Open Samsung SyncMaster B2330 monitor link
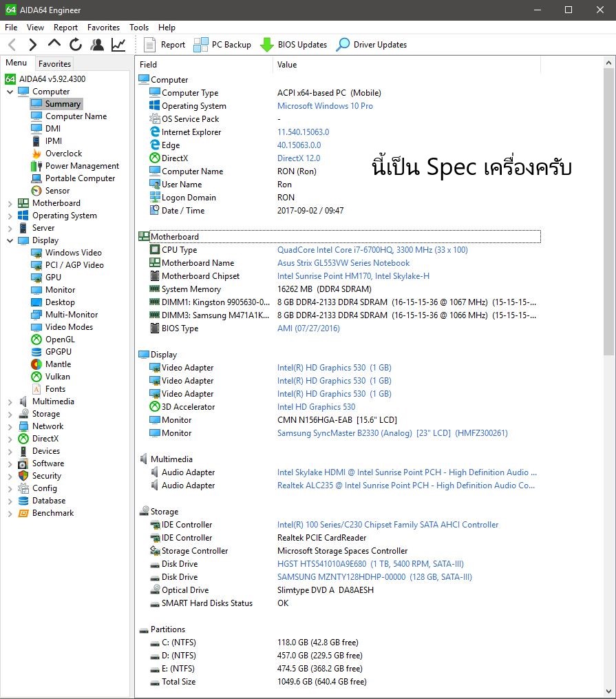The height and width of the screenshot is (699, 616). coord(392,433)
